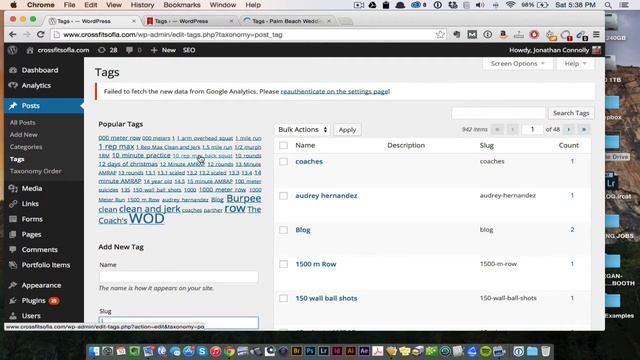Viewport: 640px width, 360px height.
Task: Open the audrey hernandez tag
Action: tap(326, 196)
